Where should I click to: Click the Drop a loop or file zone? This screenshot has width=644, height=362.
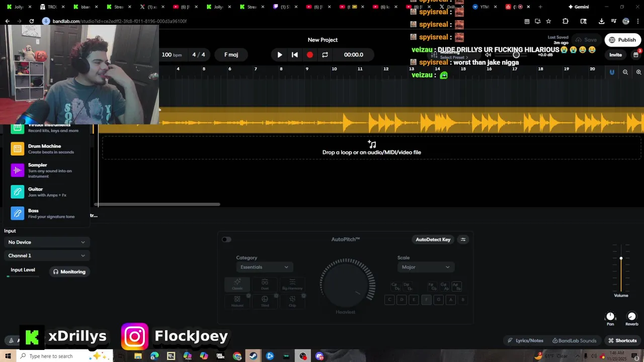[x=372, y=148]
